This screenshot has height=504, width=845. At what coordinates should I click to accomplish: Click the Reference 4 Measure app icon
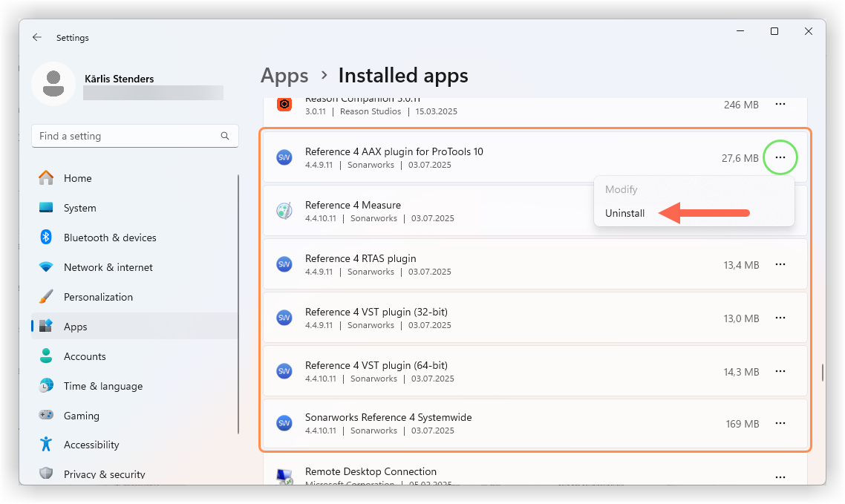tap(284, 211)
